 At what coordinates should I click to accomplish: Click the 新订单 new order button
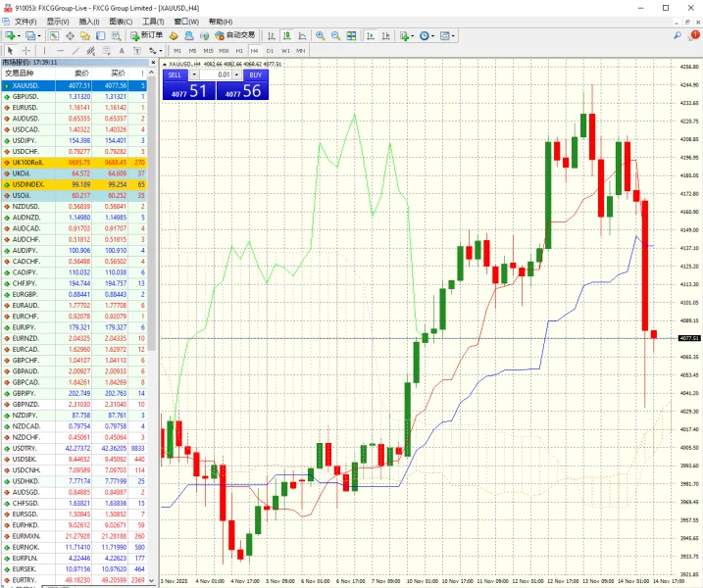[x=146, y=35]
